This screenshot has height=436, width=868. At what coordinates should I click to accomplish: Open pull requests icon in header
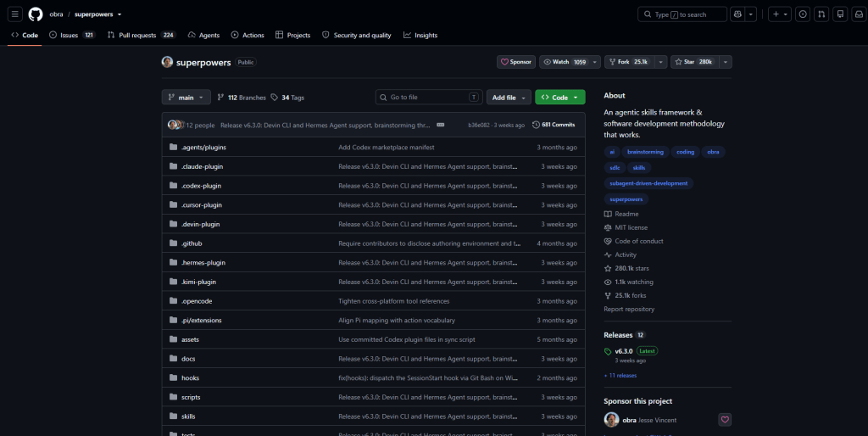tap(821, 14)
